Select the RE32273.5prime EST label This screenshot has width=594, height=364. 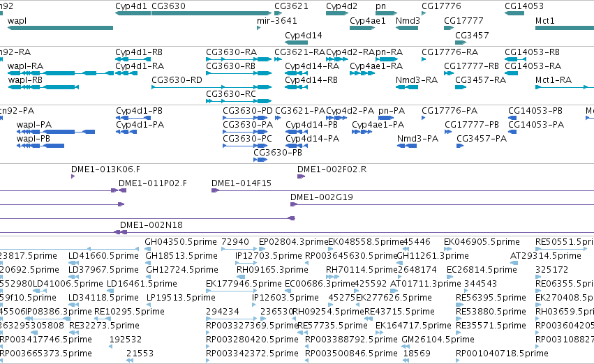104,326
